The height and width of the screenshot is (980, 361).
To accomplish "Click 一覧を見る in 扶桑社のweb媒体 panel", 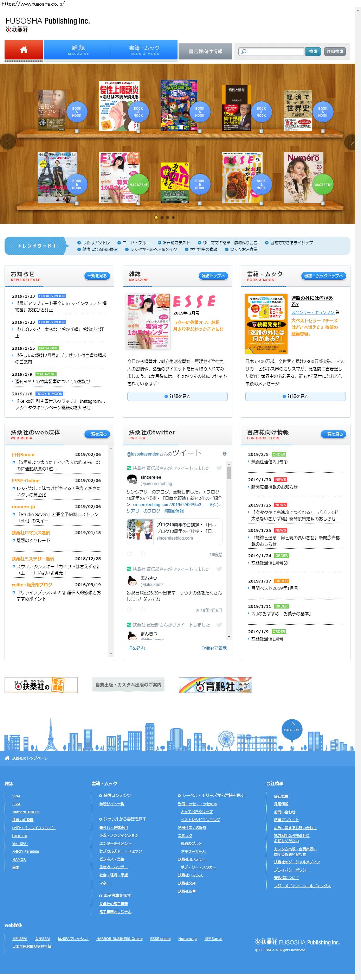I will (x=97, y=434).
